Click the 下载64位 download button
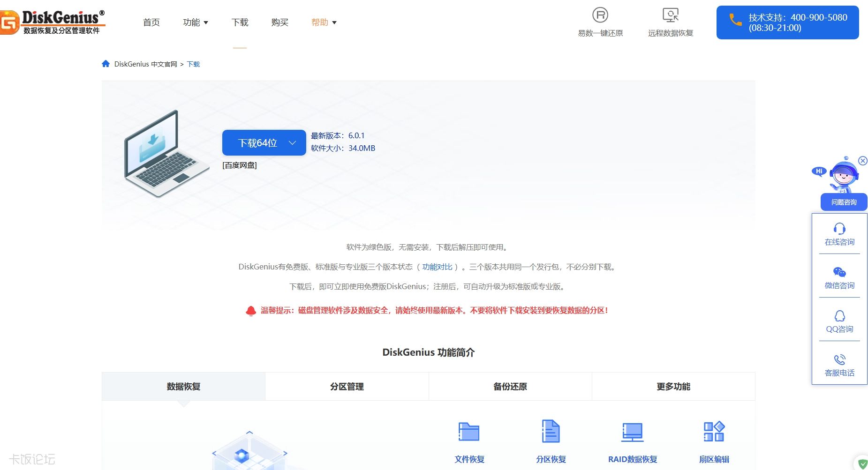 point(264,143)
